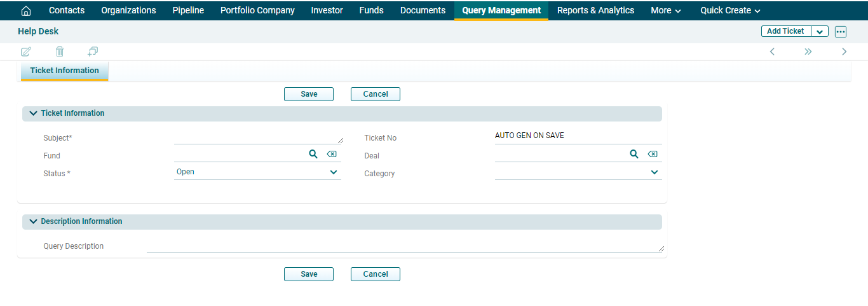Clear the Fund field with backspace icon
The width and height of the screenshot is (868, 306).
332,154
